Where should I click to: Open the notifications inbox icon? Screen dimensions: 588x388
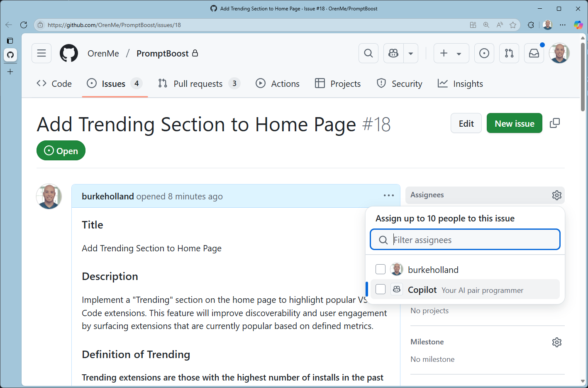click(534, 53)
